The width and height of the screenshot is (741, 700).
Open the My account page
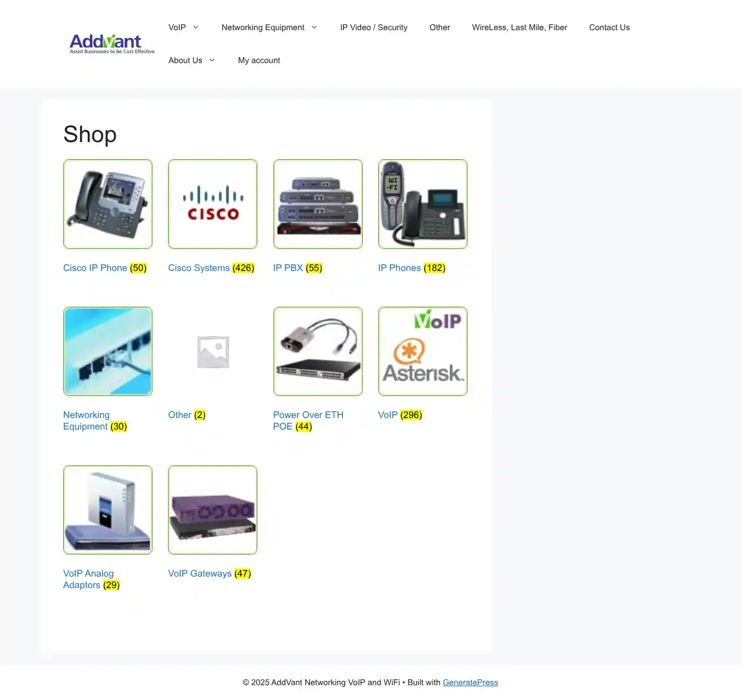(x=259, y=60)
